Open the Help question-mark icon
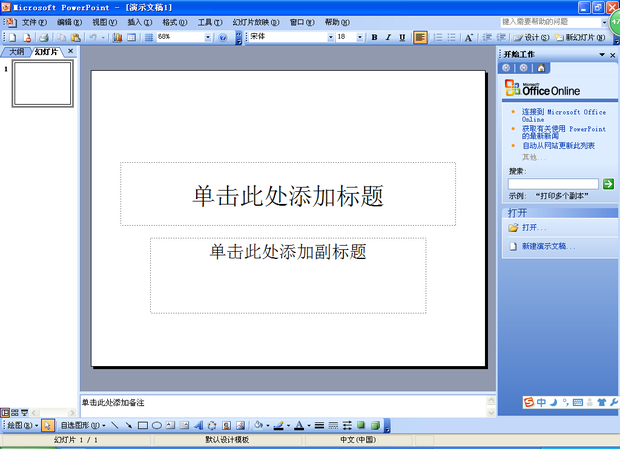 (223, 38)
